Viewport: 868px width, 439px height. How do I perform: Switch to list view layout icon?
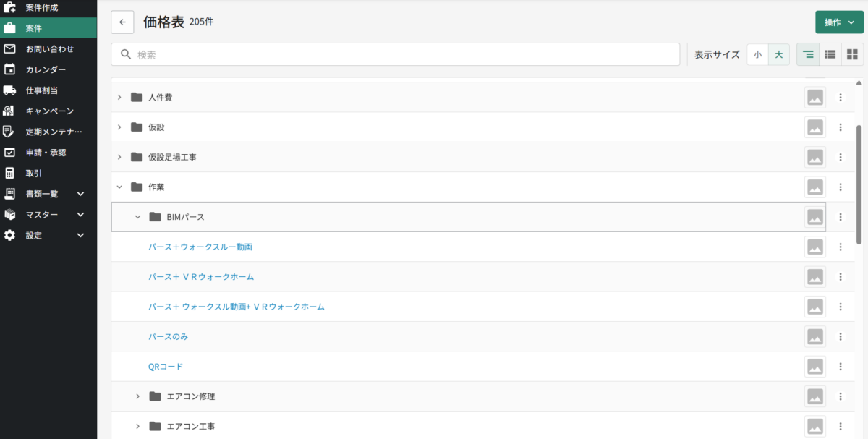click(830, 54)
